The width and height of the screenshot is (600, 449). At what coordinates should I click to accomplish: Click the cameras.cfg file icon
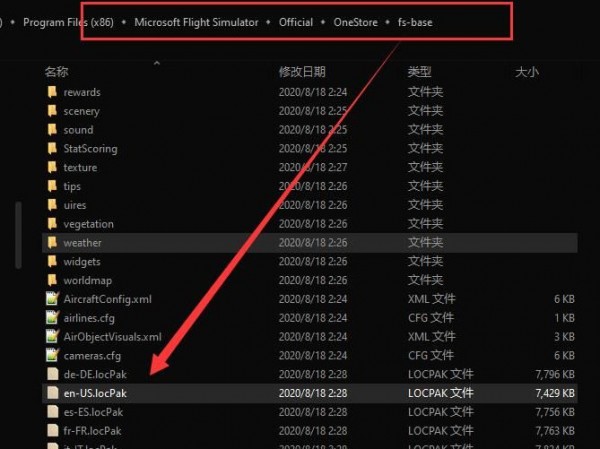[52, 356]
